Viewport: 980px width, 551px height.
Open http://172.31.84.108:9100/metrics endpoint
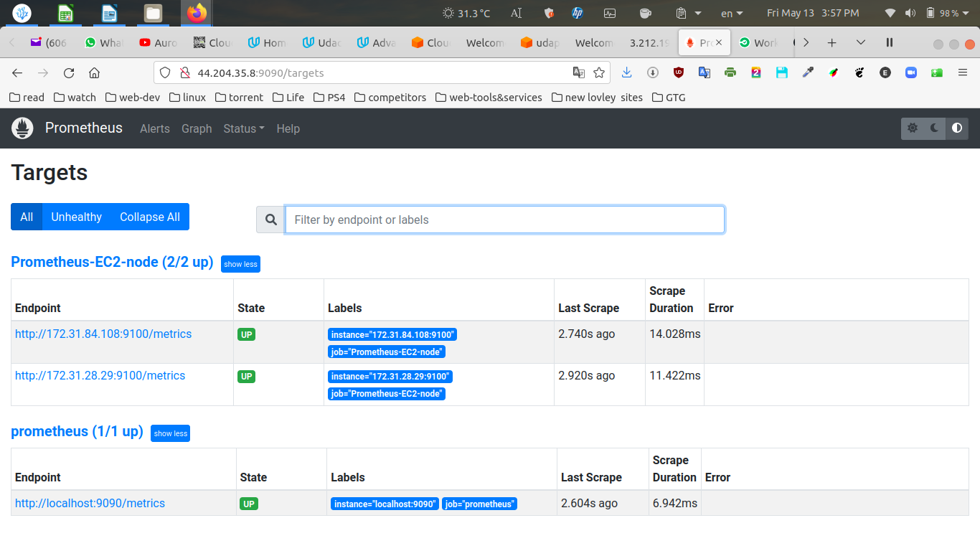(x=103, y=334)
